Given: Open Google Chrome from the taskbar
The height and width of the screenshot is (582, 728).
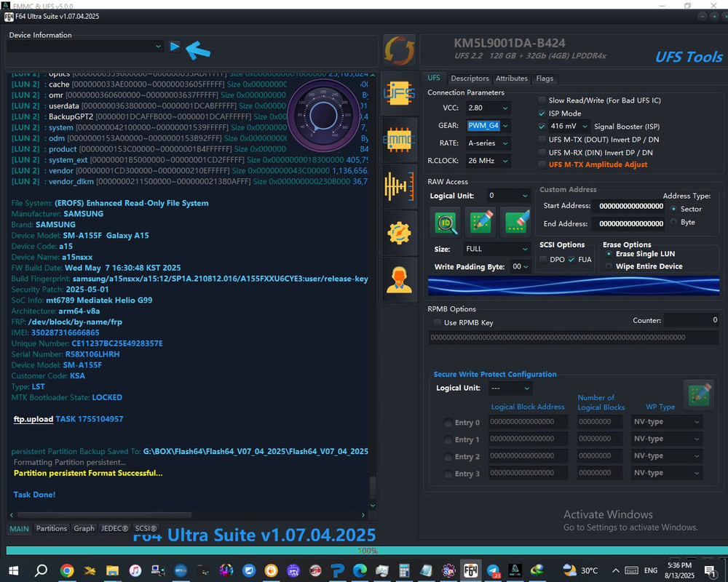Looking at the screenshot, I should click(x=67, y=570).
